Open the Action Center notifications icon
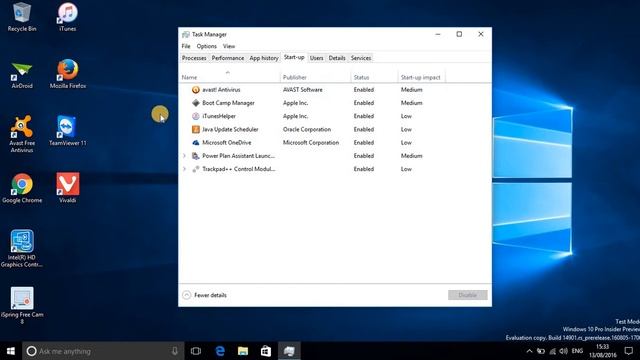This screenshot has height=360, width=640. pyautogui.click(x=629, y=351)
